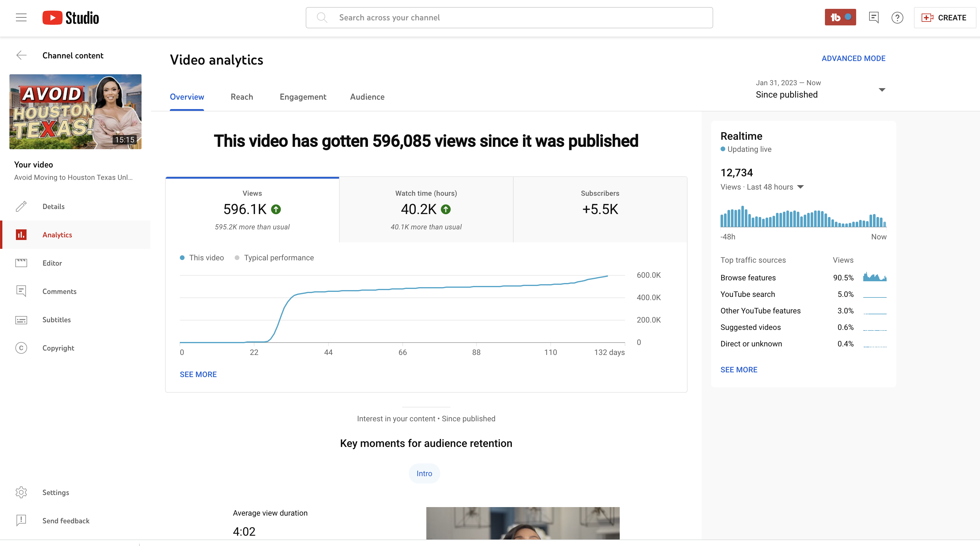Select the Subscribers metric card
Viewport: 980px width, 546px height.
click(600, 209)
